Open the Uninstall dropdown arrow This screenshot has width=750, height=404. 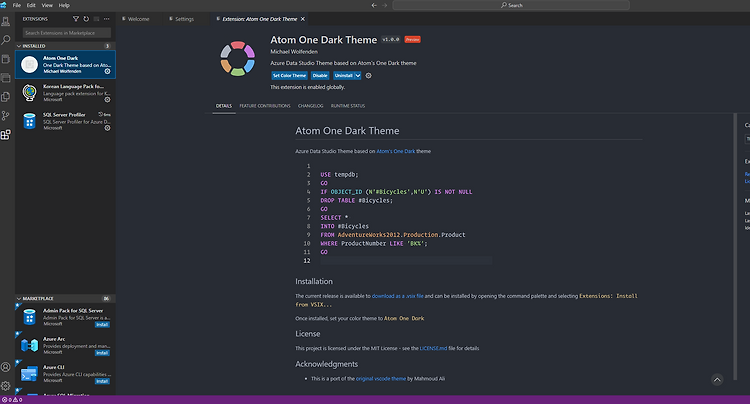tap(358, 76)
